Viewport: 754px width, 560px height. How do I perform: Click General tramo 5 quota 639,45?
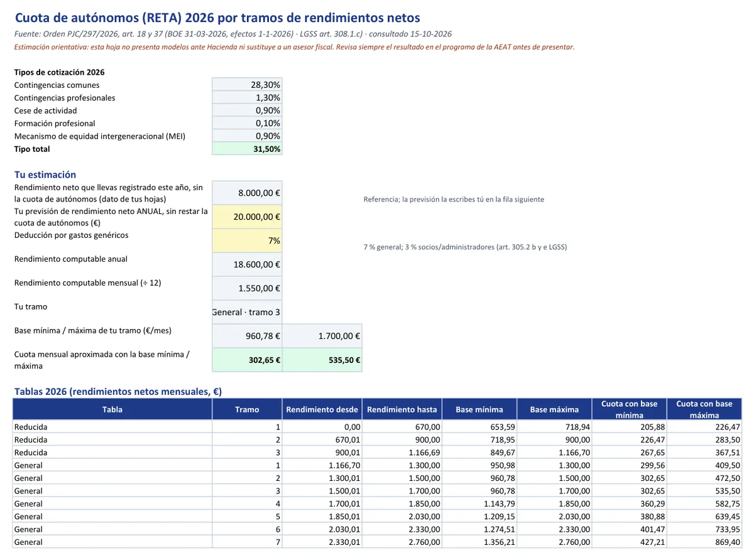(704, 517)
